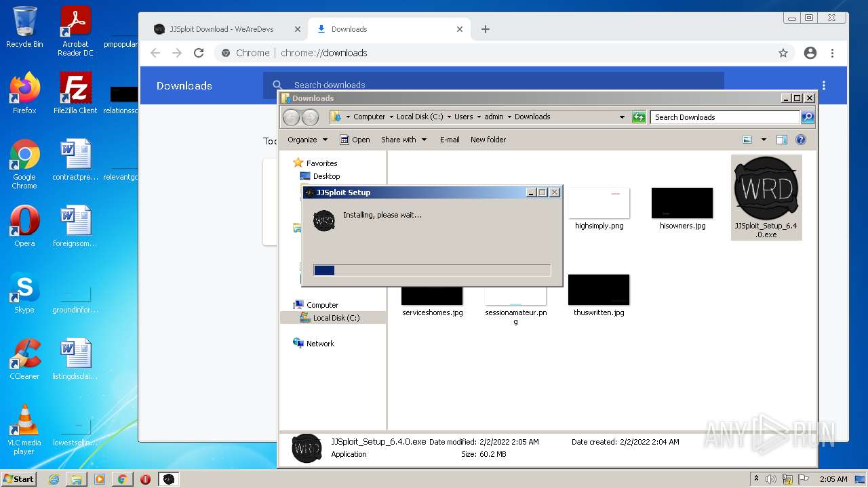The height and width of the screenshot is (488, 868).
Task: Open CCleaner desktop shortcut
Action: click(x=24, y=359)
